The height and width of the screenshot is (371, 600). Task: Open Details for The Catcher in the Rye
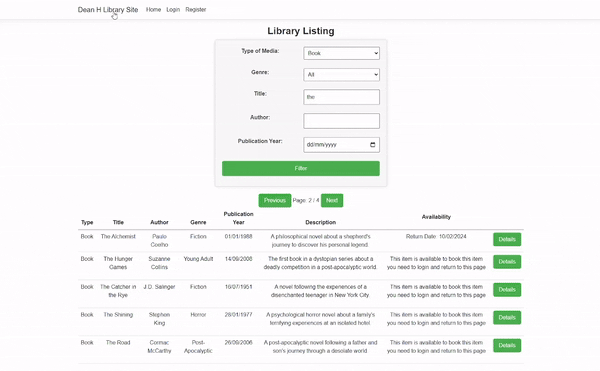coord(507,290)
